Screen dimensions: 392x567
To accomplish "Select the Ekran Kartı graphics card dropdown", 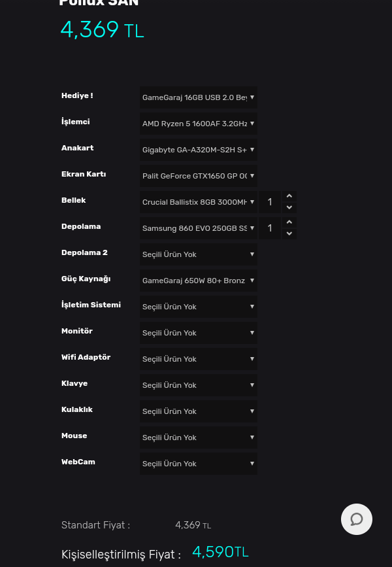I will [x=198, y=176].
